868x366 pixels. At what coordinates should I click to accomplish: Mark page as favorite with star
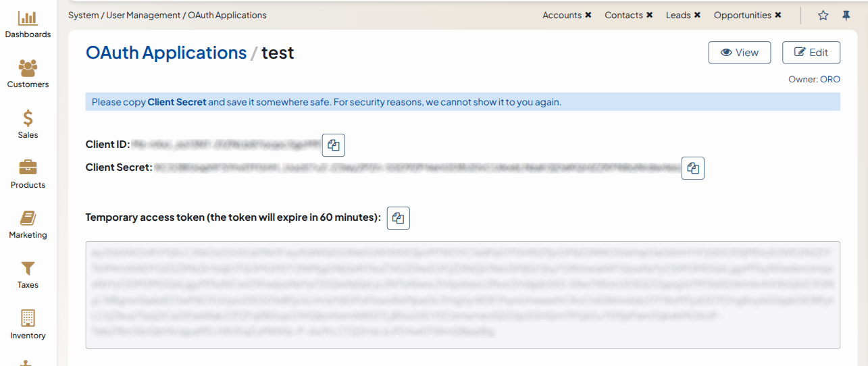(x=823, y=16)
